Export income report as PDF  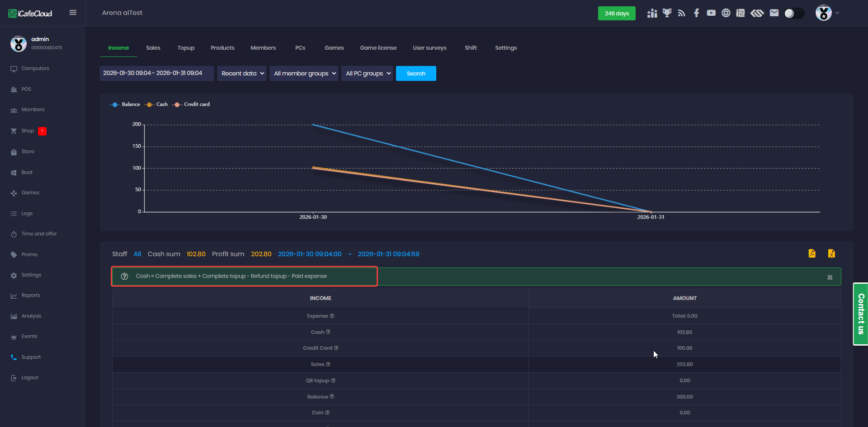[812, 253]
